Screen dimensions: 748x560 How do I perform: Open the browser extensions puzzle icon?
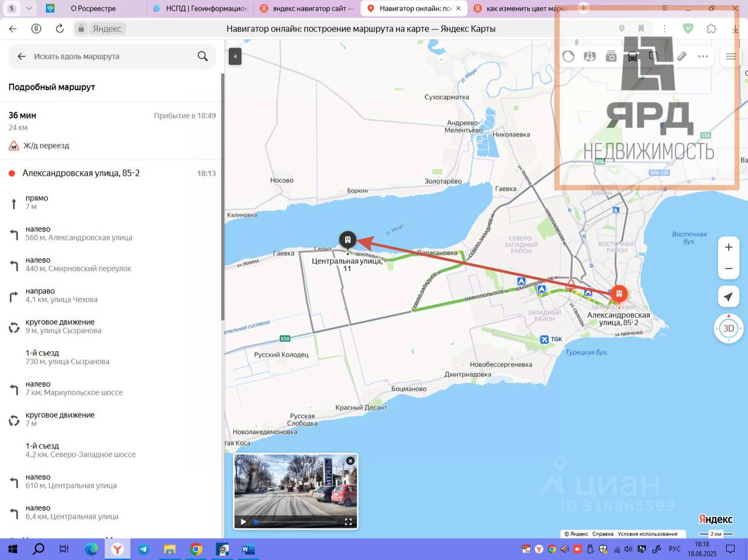pos(711,29)
